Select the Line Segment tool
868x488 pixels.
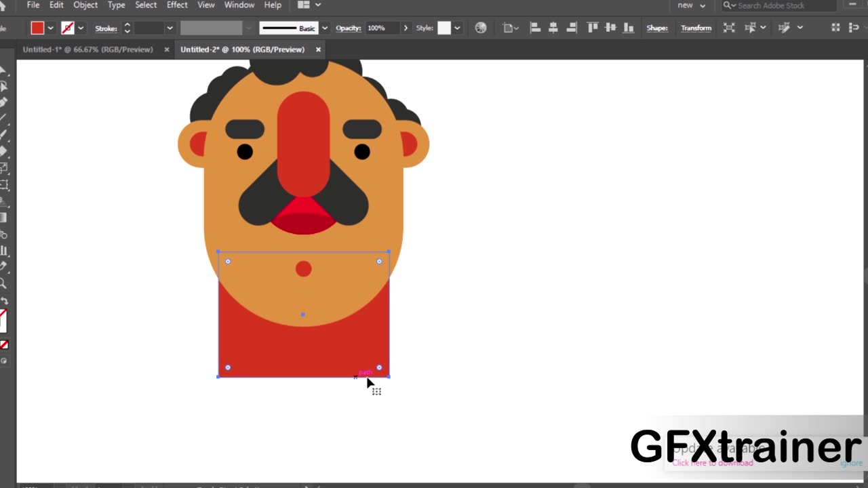(3, 119)
